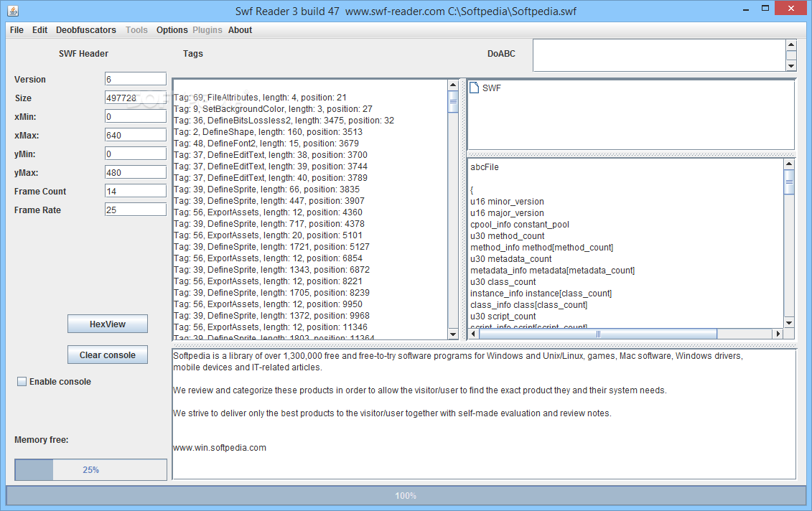Click the cpool_info constant_pool line
This screenshot has height=511, width=812.
tap(519, 224)
